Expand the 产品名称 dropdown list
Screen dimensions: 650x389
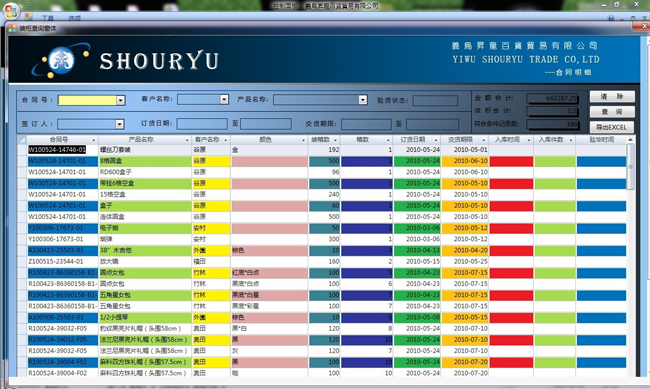click(363, 100)
